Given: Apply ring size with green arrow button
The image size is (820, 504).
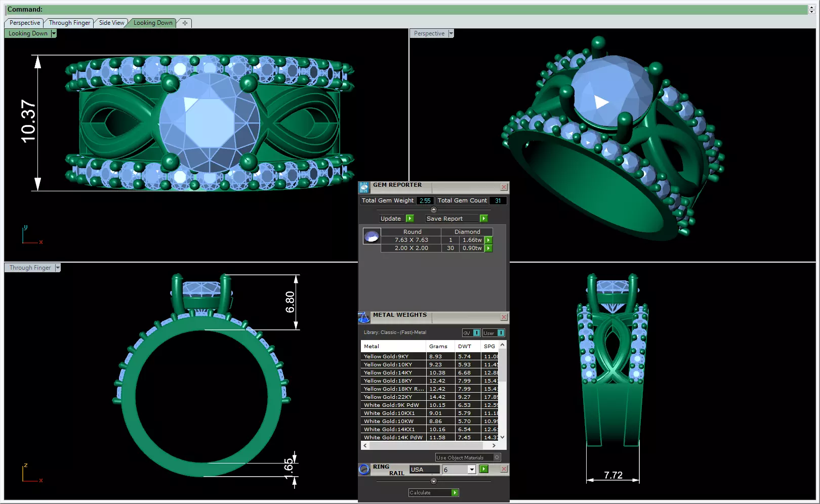Looking at the screenshot, I should (x=484, y=469).
